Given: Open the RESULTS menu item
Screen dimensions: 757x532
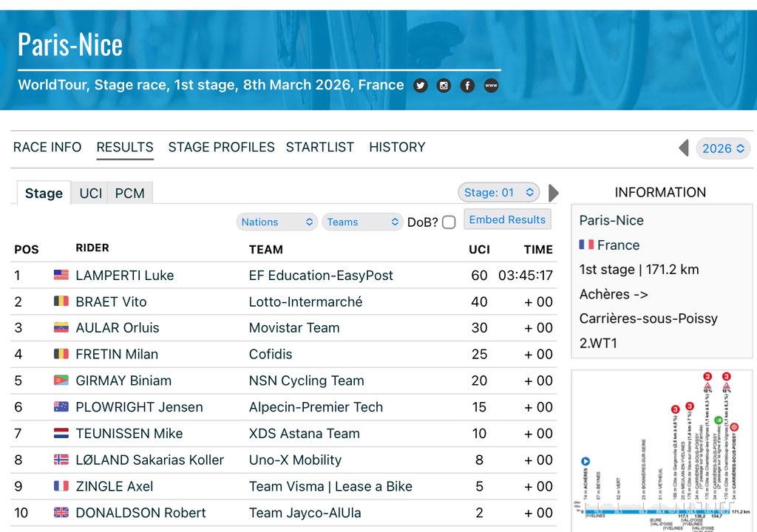Looking at the screenshot, I should pyautogui.click(x=125, y=147).
